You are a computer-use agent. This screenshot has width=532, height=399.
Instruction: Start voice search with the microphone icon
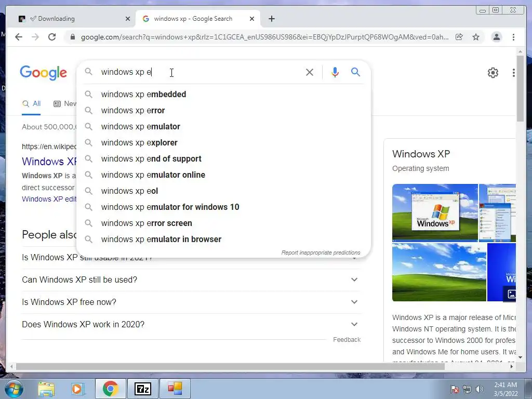[x=335, y=72]
